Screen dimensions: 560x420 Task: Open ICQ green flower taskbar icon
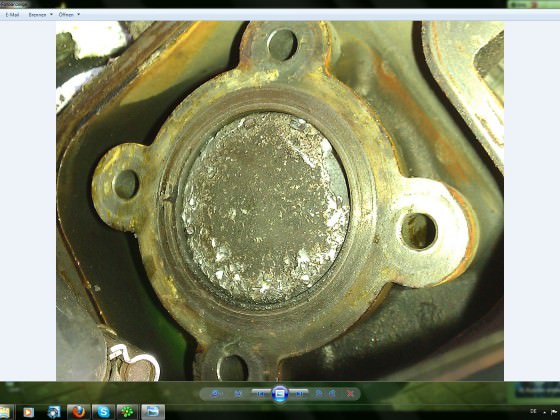[x=128, y=412]
